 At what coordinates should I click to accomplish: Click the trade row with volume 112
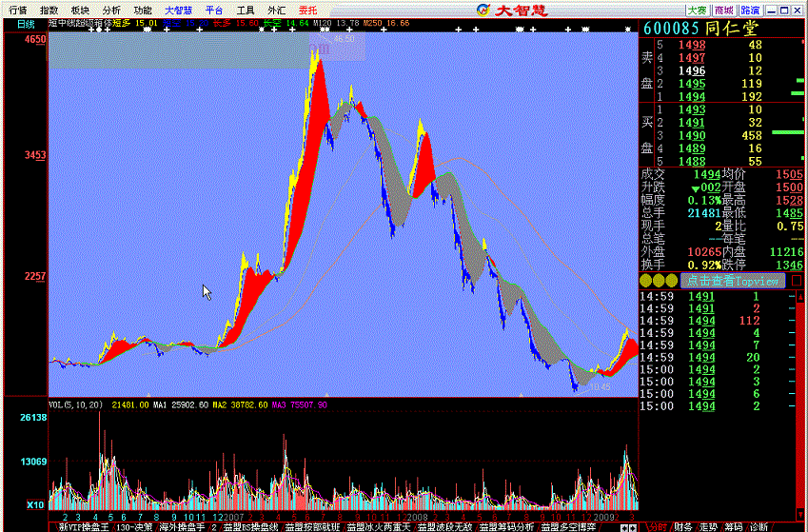(x=718, y=321)
